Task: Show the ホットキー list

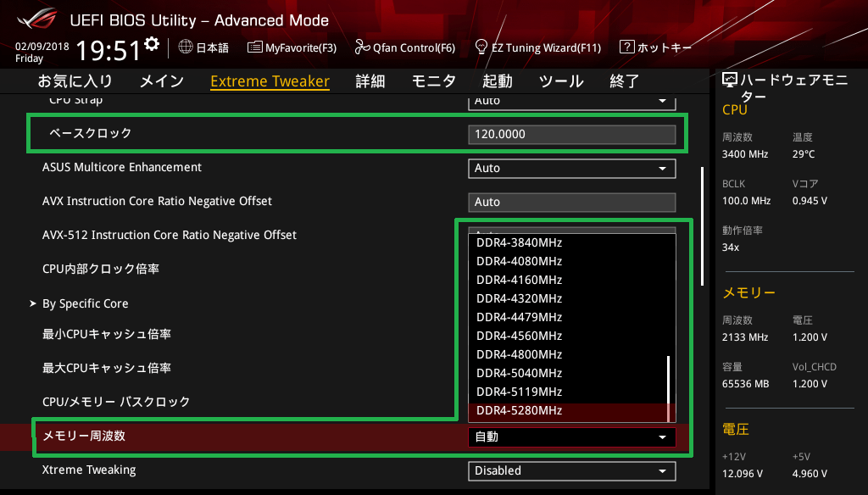Action: [665, 47]
